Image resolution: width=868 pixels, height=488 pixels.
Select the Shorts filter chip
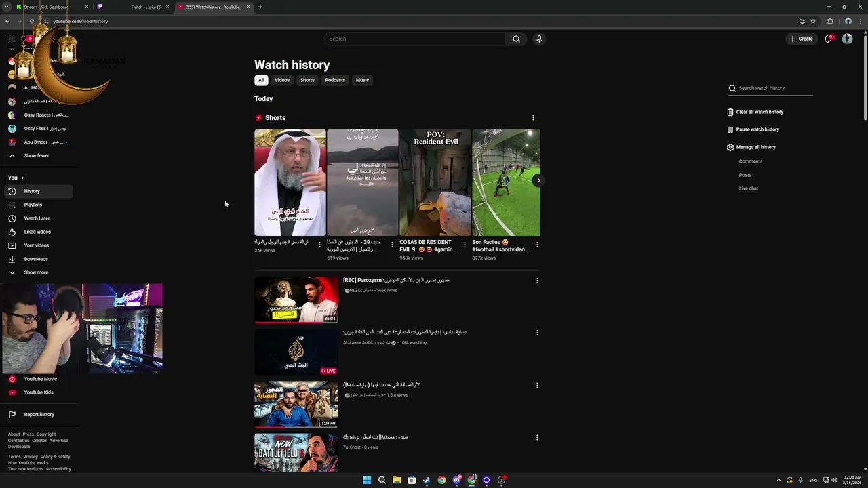click(x=307, y=80)
